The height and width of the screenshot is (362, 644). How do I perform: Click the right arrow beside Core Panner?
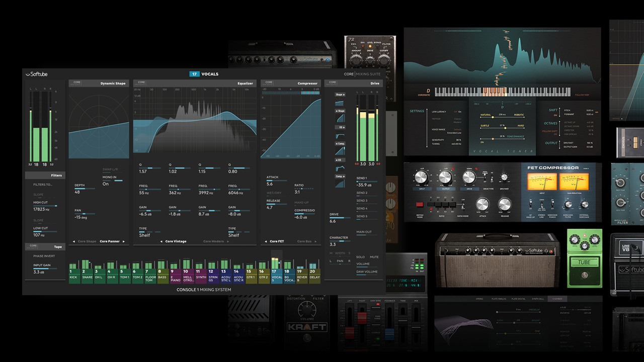[124, 241]
